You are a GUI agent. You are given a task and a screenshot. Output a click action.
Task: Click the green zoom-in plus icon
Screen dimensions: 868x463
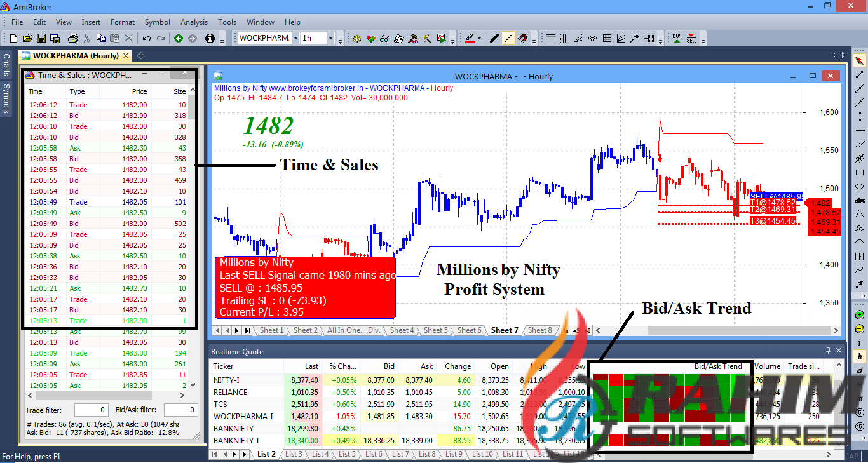click(x=860, y=315)
